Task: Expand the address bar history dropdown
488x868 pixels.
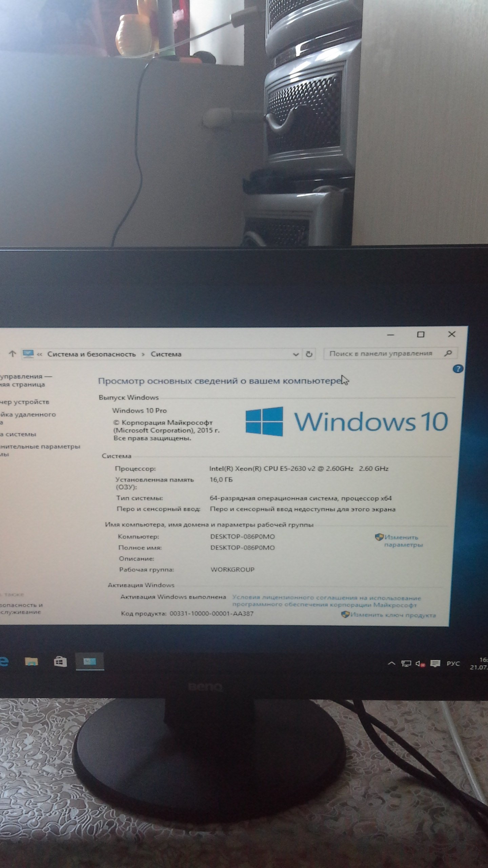Action: pyautogui.click(x=296, y=354)
